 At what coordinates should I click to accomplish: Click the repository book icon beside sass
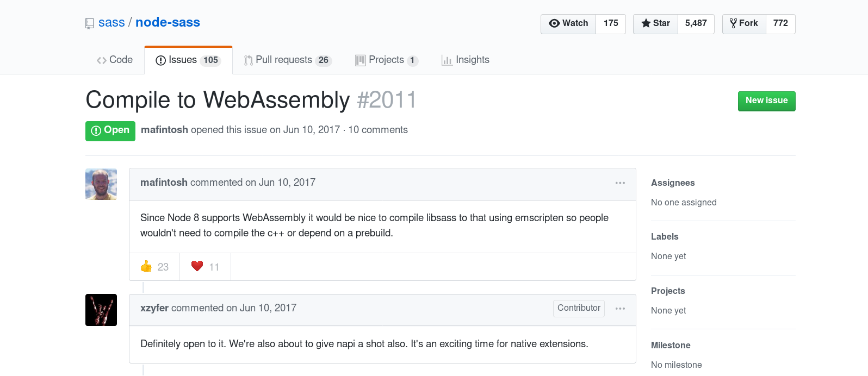click(x=90, y=23)
